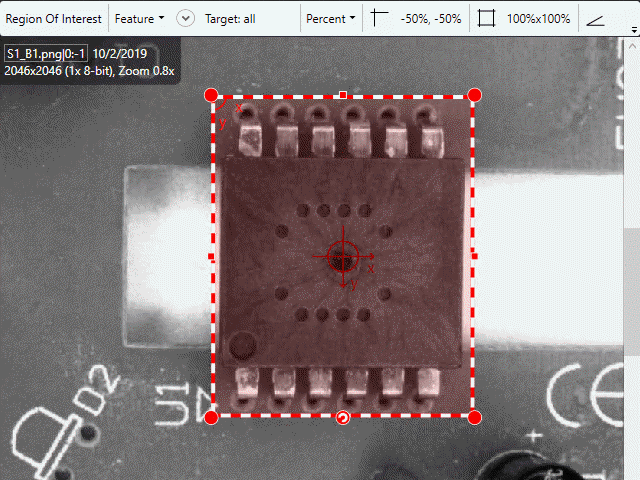Open the Percent units dropdown
Screen dimensions: 640x480
point(331,18)
